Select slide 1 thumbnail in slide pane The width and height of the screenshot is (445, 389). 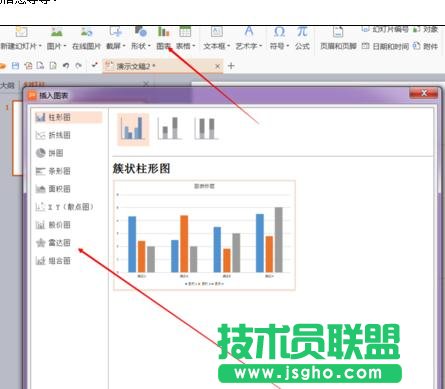pyautogui.click(x=17, y=137)
